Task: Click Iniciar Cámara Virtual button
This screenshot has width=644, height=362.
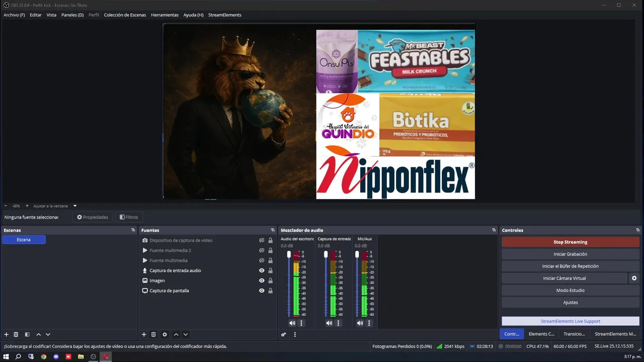Action: (x=564, y=278)
